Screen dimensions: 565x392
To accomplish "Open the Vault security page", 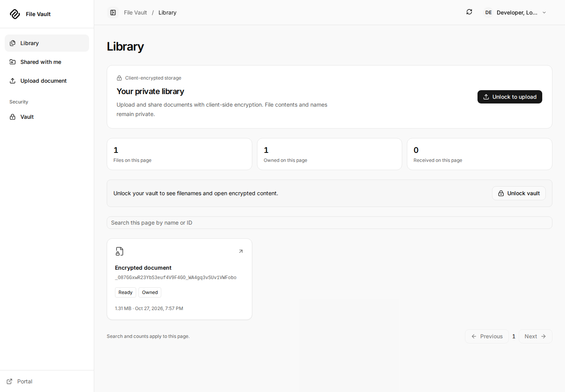I will point(47,117).
